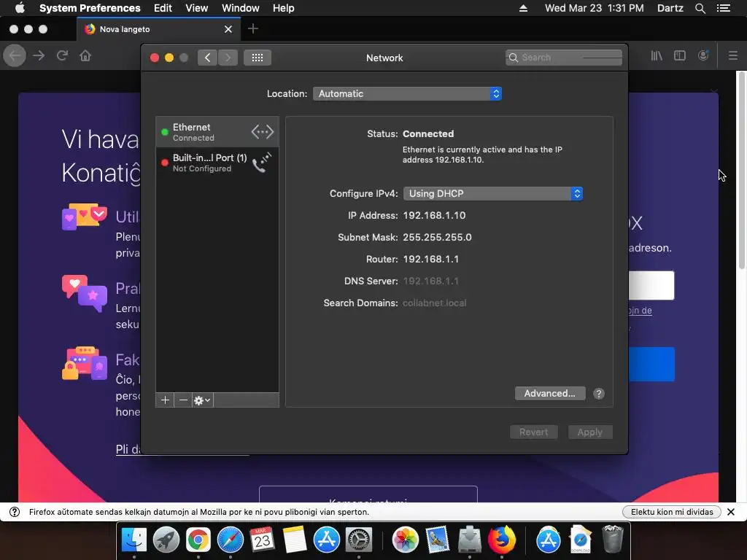This screenshot has height=560, width=747.
Task: Open the System Preferences menu
Action: 90,8
